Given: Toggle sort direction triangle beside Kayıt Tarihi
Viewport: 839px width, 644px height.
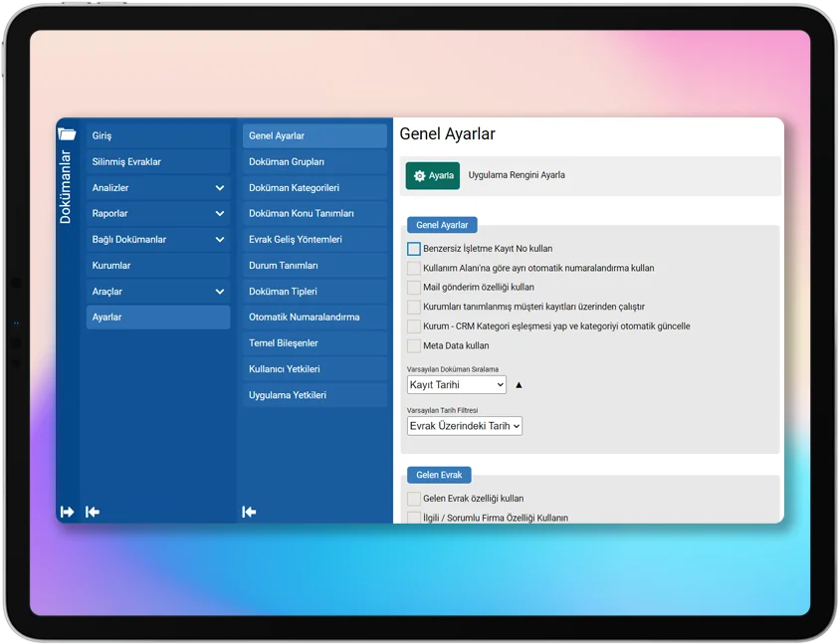Looking at the screenshot, I should [x=519, y=385].
